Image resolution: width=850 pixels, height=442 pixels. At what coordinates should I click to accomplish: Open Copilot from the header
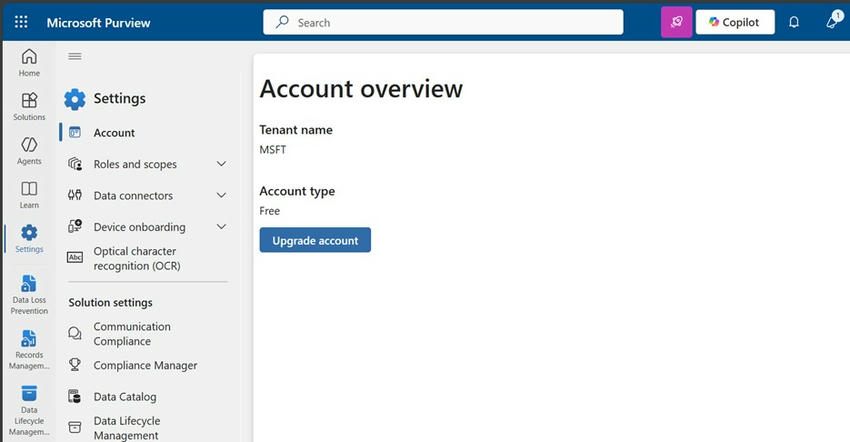click(735, 22)
